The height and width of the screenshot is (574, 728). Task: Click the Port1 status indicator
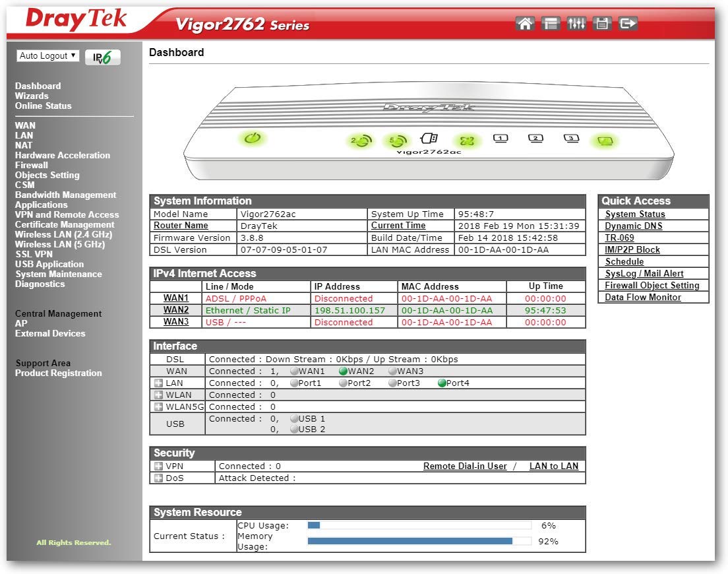[x=294, y=383]
